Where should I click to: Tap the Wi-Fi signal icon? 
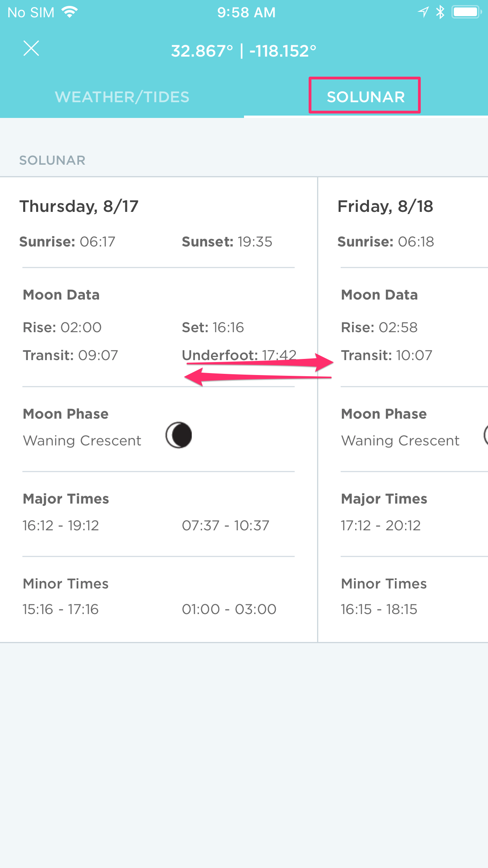point(70,12)
